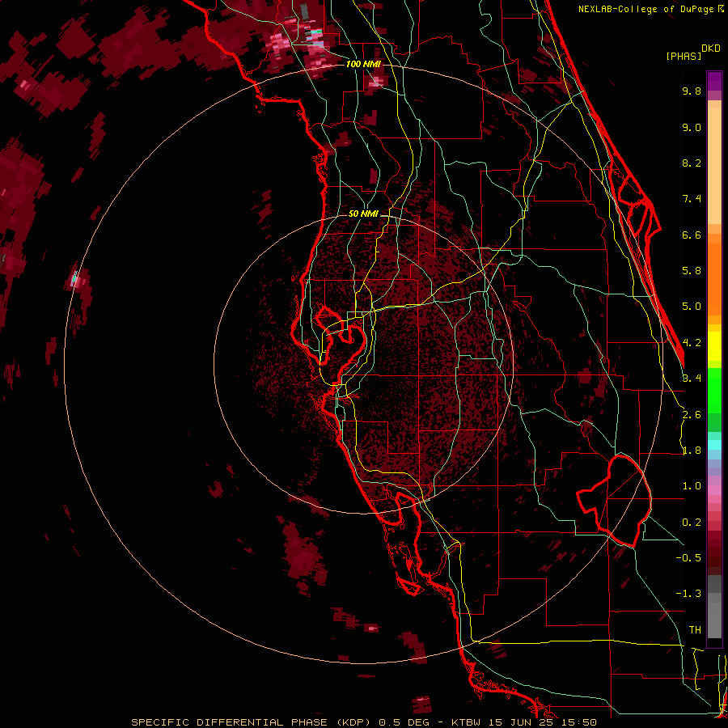The width and height of the screenshot is (728, 728).
Task: Select the 3.4 value on the color scale
Action: [692, 379]
